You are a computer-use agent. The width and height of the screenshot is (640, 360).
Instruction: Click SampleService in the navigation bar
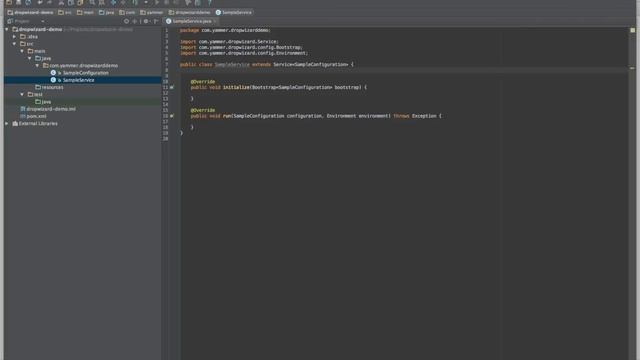pyautogui.click(x=234, y=12)
